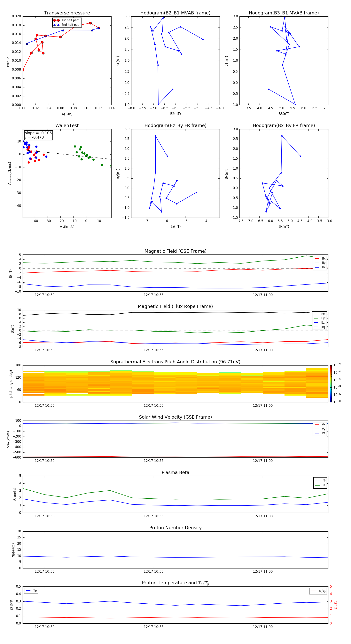Select the "Vy" velocity legend entry
Image resolution: width=351 pixels, height=644 pixels.
(x=320, y=429)
